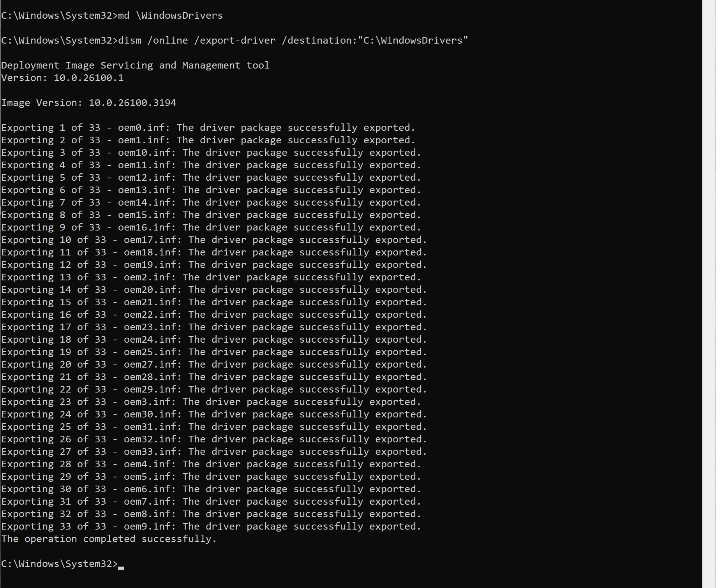Click the oem3.inf export line
Viewport: 716px width, 588px height.
point(211,402)
